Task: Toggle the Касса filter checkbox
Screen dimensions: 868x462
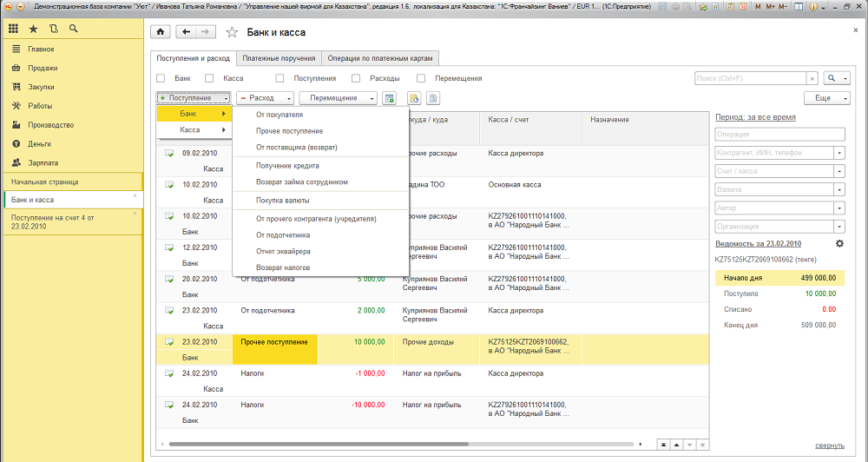Action: pos(208,78)
